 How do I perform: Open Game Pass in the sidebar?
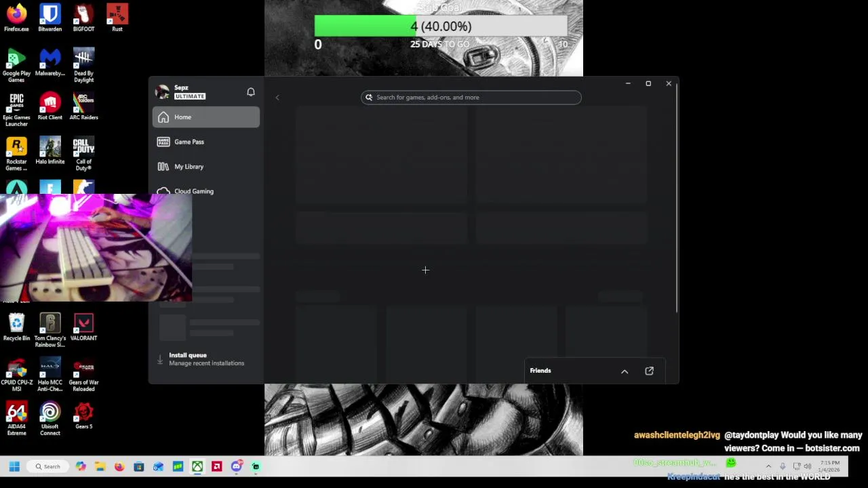pyautogui.click(x=206, y=142)
